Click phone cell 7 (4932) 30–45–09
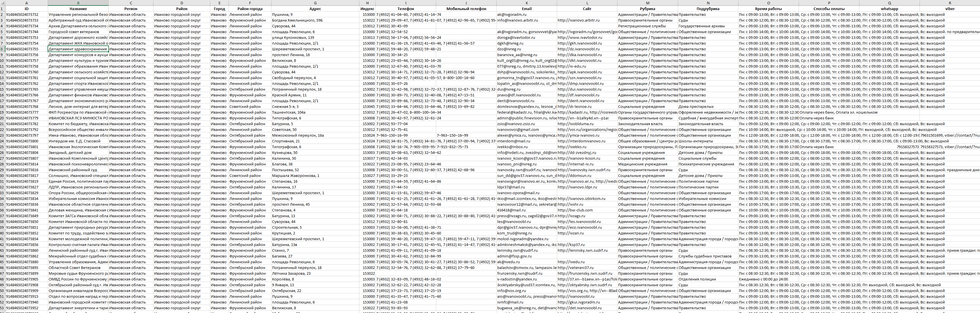Screen dimensions: 980x313 406,26
